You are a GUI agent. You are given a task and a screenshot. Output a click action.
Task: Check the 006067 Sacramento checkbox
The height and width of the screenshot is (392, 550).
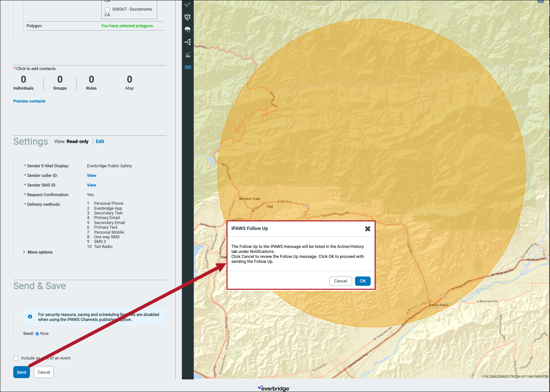point(107,10)
